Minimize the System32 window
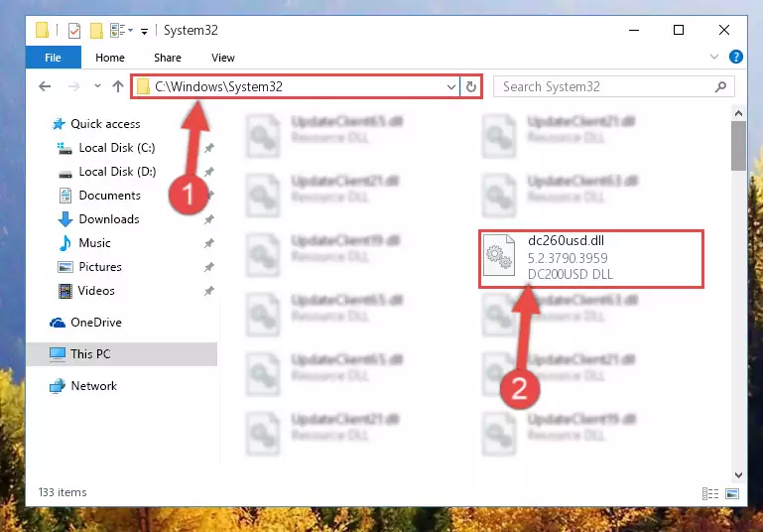 tap(634, 30)
